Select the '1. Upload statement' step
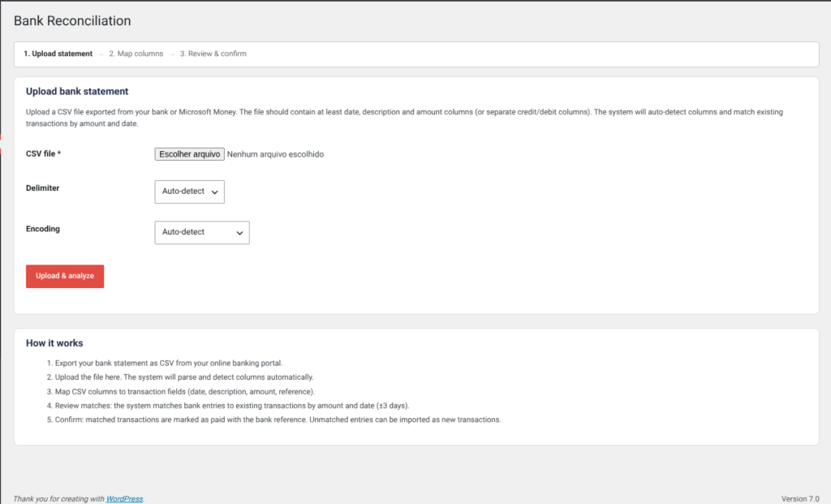This screenshot has height=504, width=831. point(58,54)
